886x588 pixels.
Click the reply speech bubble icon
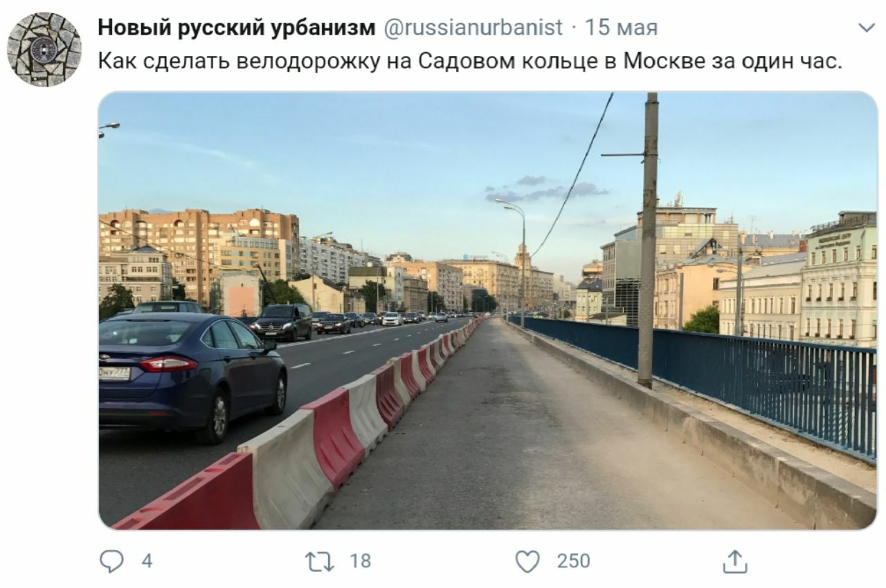[111, 561]
